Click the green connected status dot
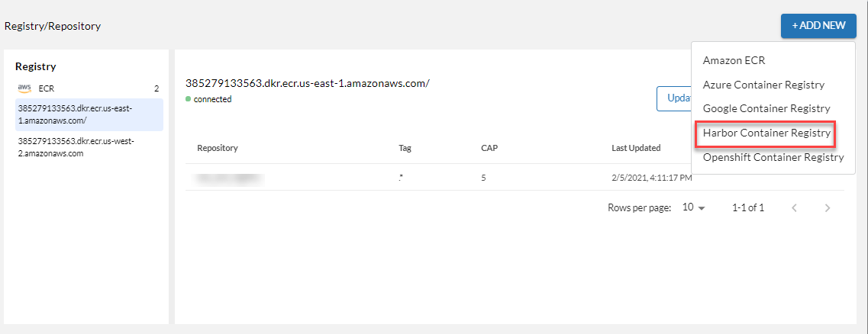The height and width of the screenshot is (334, 868). [x=189, y=99]
